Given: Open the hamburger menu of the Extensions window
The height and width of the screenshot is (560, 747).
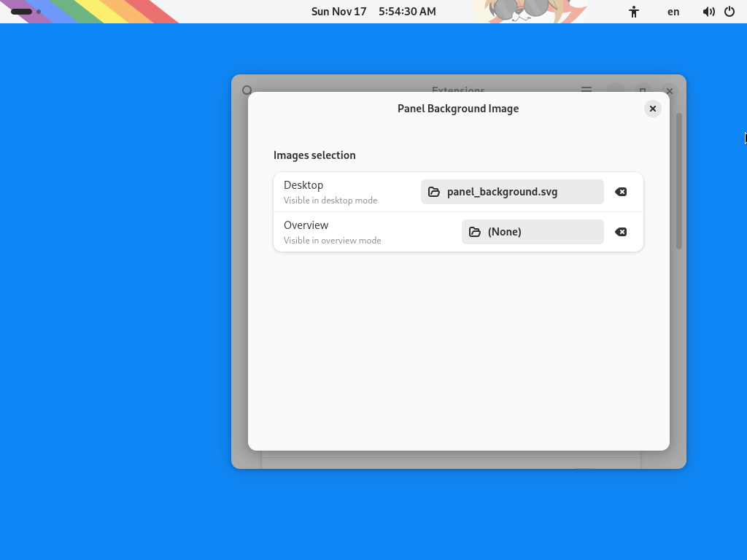Looking at the screenshot, I should click(587, 90).
